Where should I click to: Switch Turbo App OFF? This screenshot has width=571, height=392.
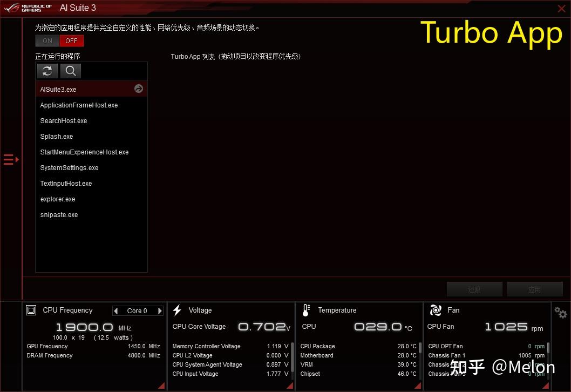pyautogui.click(x=71, y=41)
